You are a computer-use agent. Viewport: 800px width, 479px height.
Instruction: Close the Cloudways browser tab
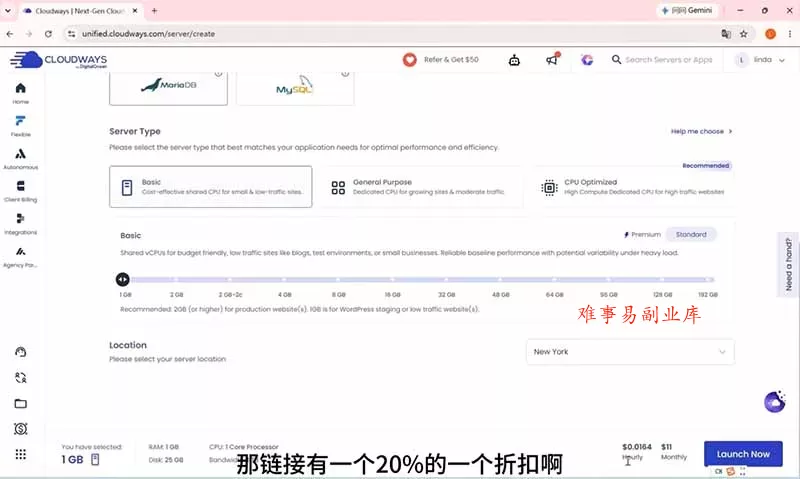135,10
